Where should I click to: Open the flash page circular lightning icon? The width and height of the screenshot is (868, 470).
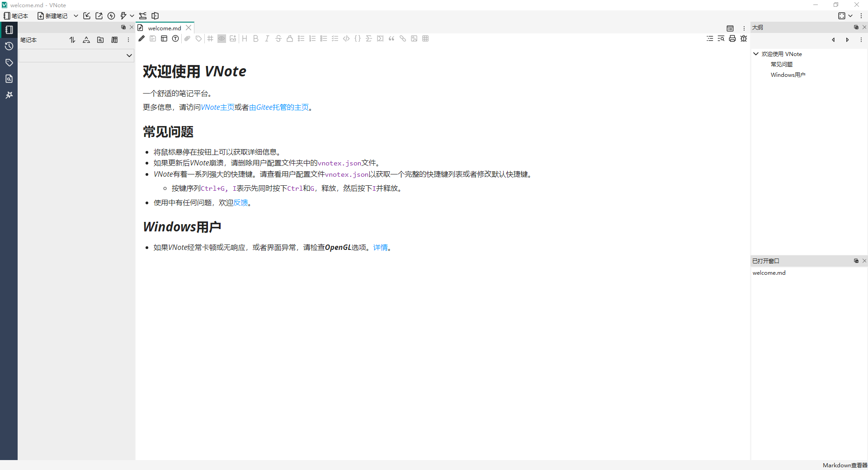(111, 16)
